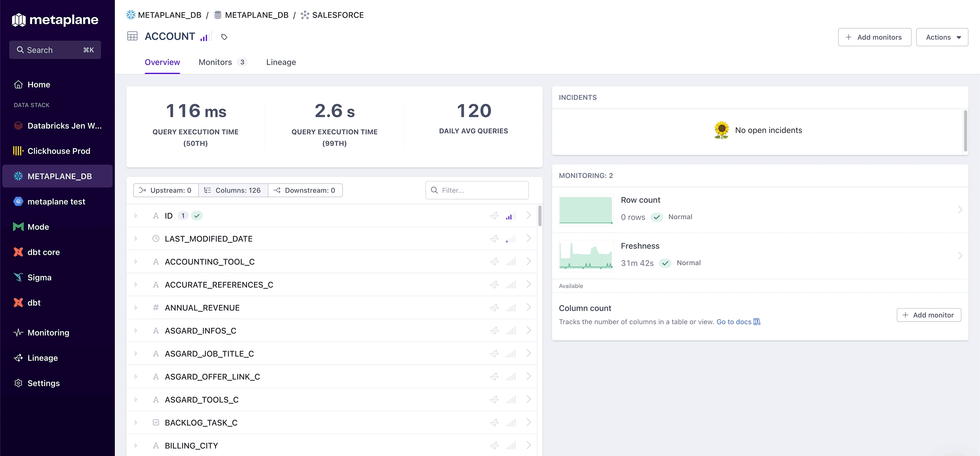
Task: Toggle the Upstream: 0 view button
Action: coord(166,190)
